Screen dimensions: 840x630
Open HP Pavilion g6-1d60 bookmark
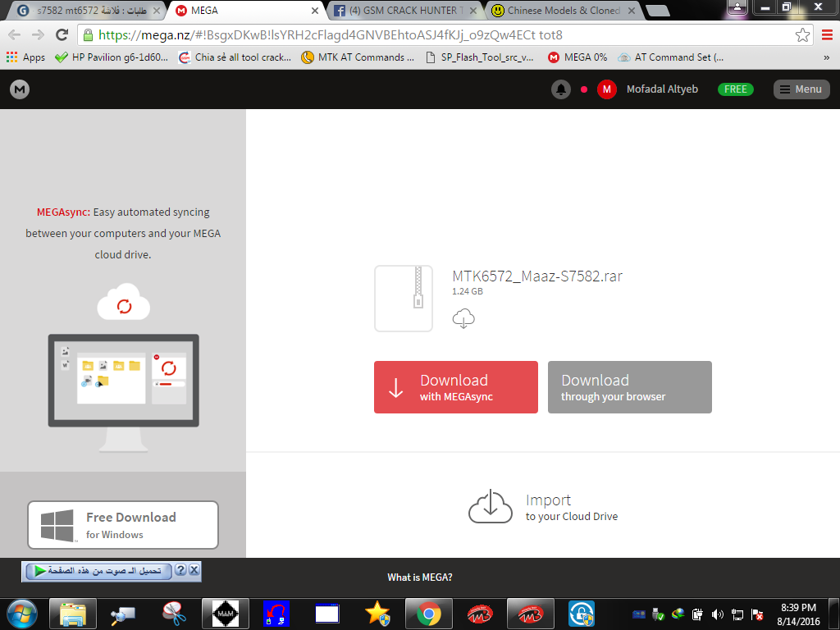(112, 57)
